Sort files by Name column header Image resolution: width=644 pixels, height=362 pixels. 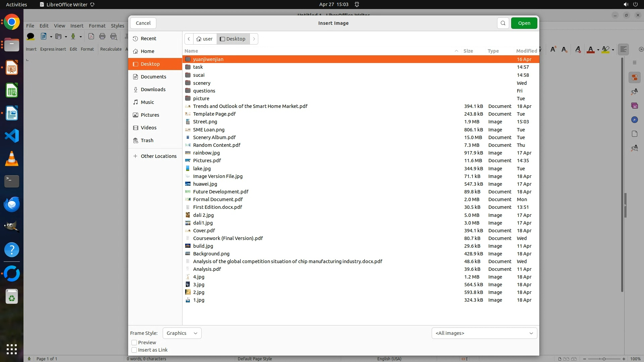tap(191, 51)
